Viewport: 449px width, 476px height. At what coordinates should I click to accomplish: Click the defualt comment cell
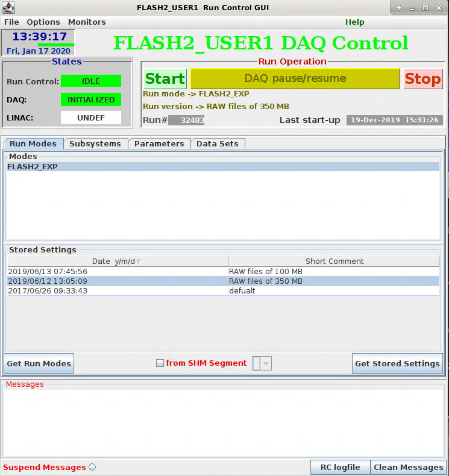pos(334,291)
